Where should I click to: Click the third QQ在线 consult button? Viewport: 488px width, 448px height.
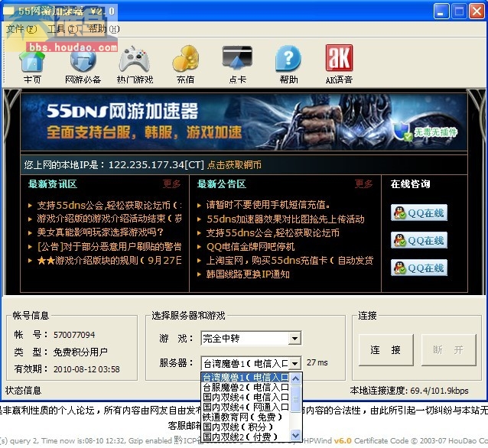(419, 268)
